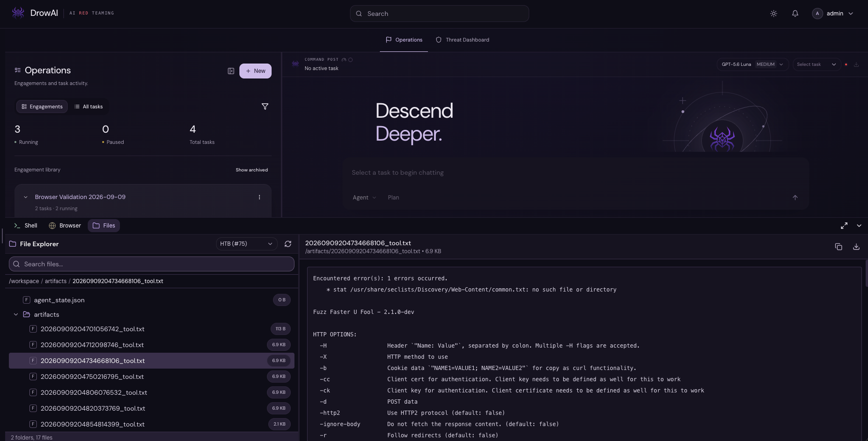868x441 pixels.
Task: Create a New operation
Action: point(255,71)
